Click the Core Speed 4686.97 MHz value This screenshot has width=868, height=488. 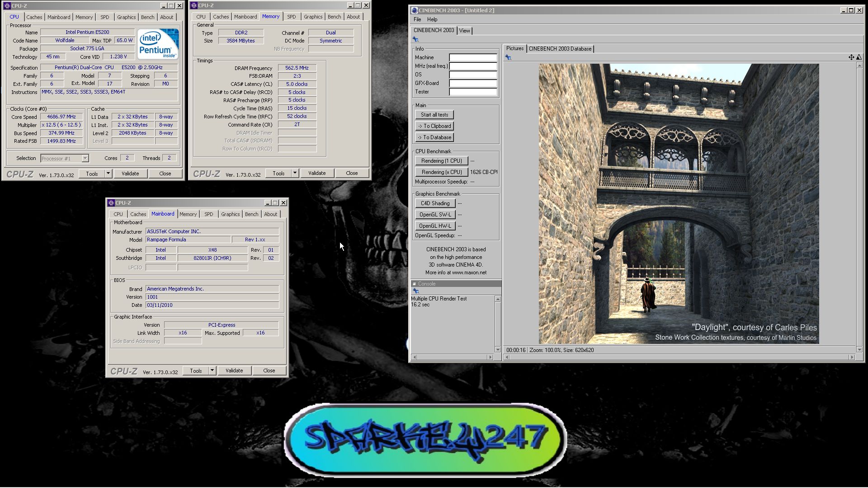pyautogui.click(x=61, y=117)
